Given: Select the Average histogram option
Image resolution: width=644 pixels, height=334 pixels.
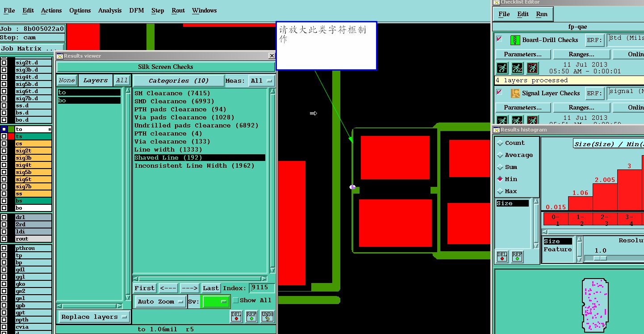Looking at the screenshot, I should click(x=500, y=155).
